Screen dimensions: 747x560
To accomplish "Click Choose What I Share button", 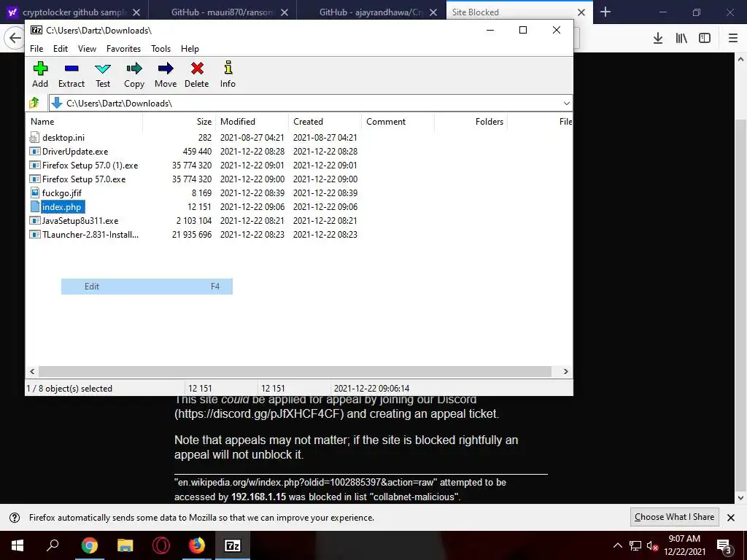I will click(x=674, y=517).
